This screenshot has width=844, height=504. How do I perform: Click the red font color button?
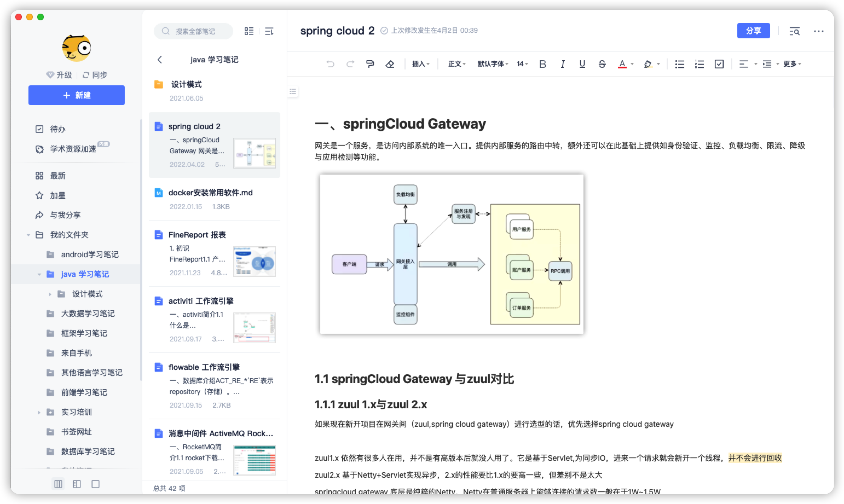coord(622,64)
